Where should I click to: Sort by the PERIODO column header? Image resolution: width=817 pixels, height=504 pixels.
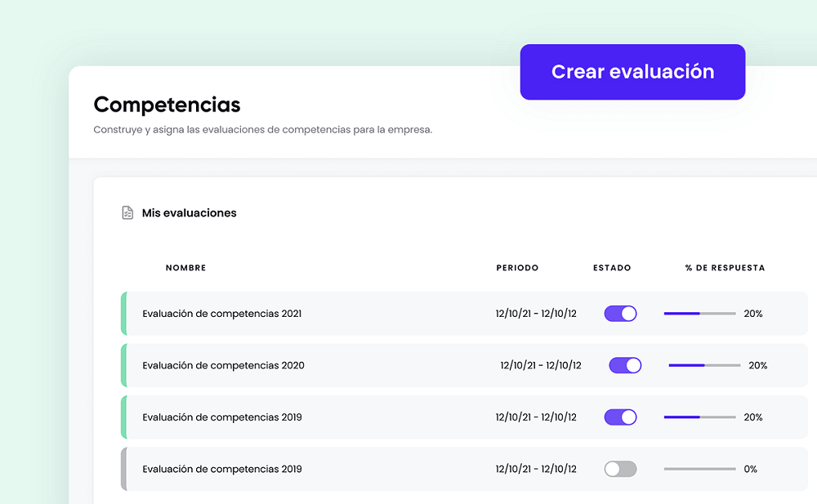pos(518,267)
